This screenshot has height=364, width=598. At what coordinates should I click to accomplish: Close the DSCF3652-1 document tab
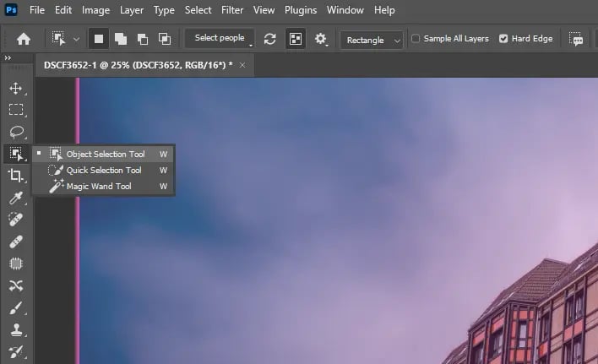click(242, 65)
